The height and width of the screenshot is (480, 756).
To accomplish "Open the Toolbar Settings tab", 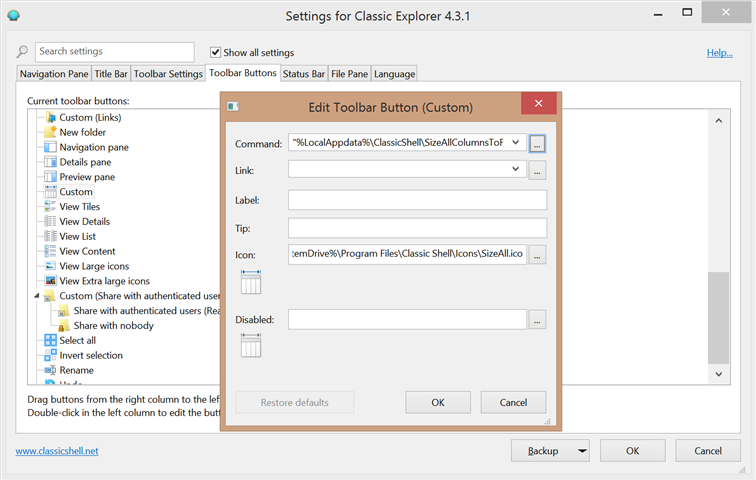I will click(168, 74).
